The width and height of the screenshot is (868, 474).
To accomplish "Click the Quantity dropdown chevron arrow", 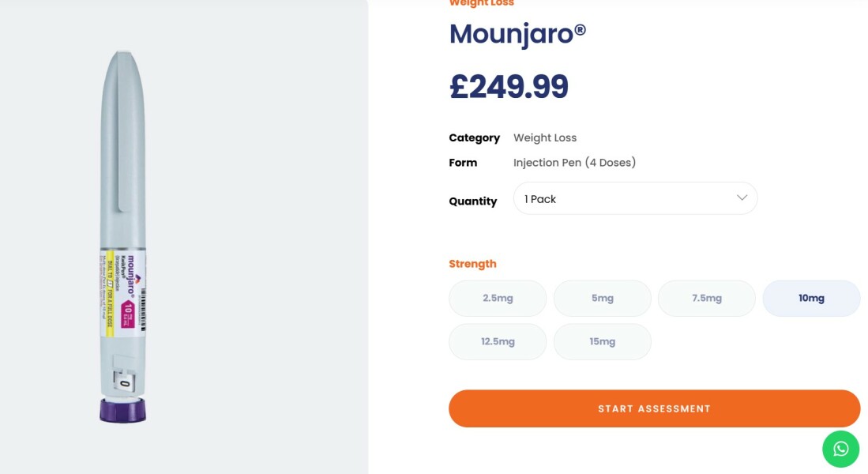I will pyautogui.click(x=742, y=197).
